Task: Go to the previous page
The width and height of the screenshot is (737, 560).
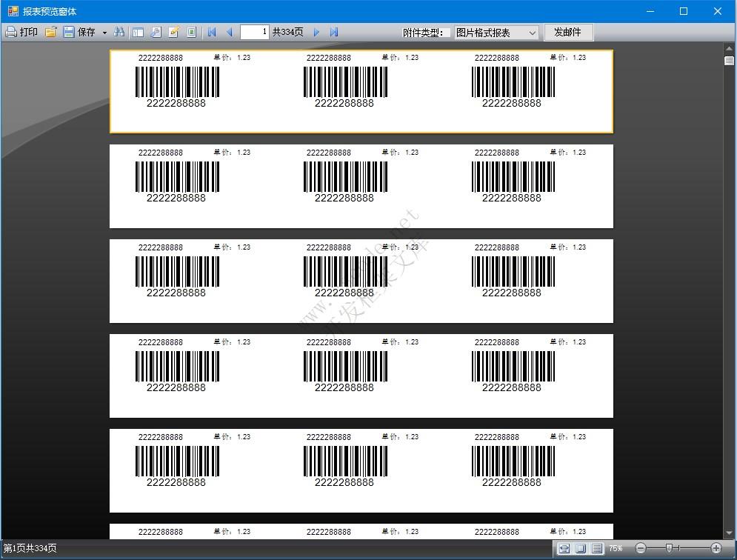Action: click(x=229, y=33)
